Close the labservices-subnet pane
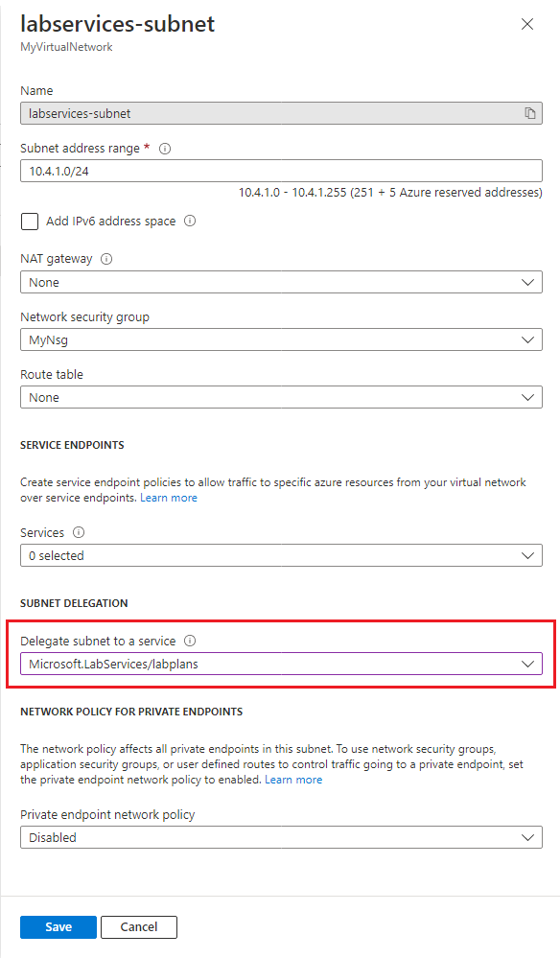The image size is (560, 958). pos(526,24)
